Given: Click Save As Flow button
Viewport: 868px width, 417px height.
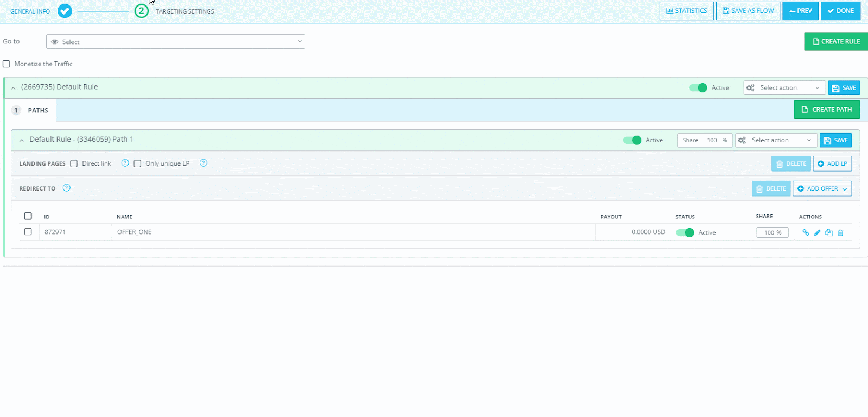Looking at the screenshot, I should [748, 11].
